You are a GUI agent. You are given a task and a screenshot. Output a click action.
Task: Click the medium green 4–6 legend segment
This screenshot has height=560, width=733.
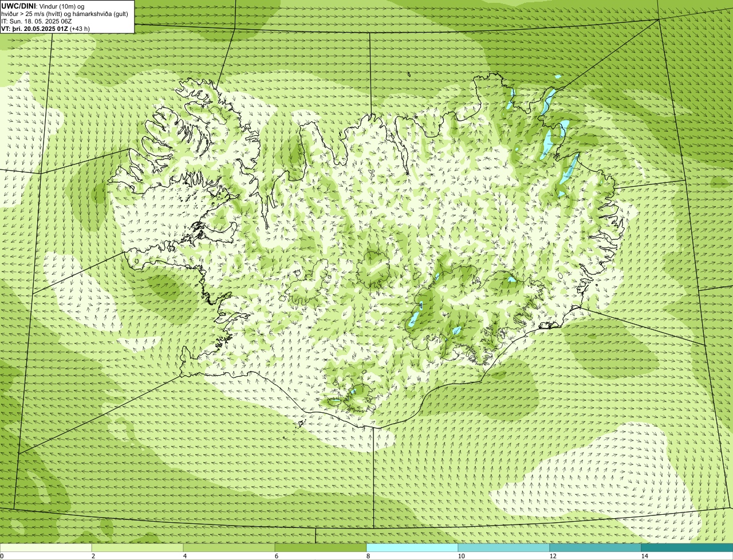(x=229, y=547)
